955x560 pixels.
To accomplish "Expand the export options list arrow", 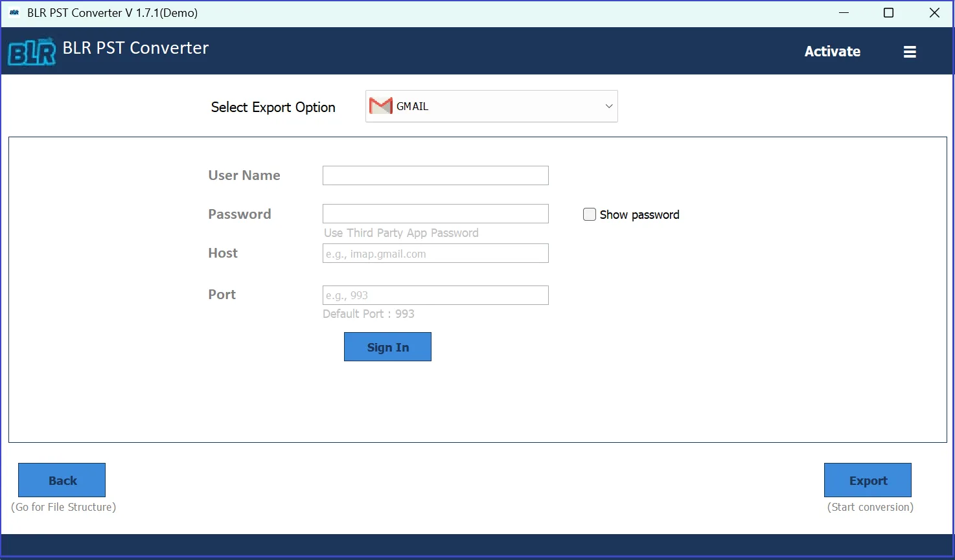I will click(x=608, y=106).
